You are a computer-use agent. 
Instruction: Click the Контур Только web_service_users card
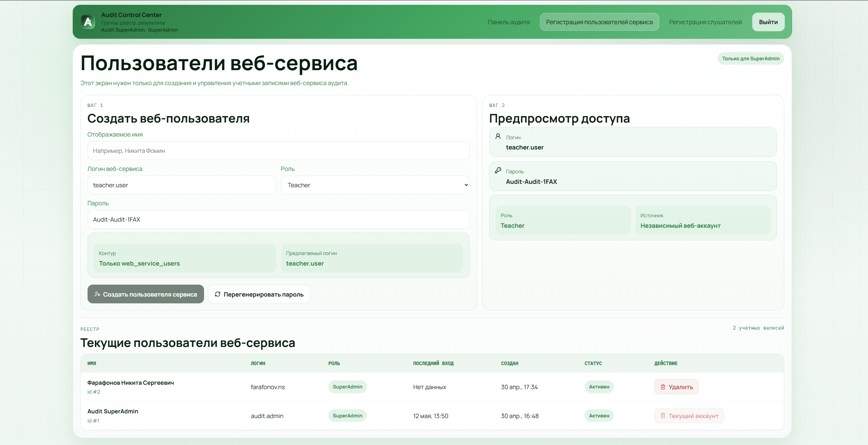click(185, 258)
